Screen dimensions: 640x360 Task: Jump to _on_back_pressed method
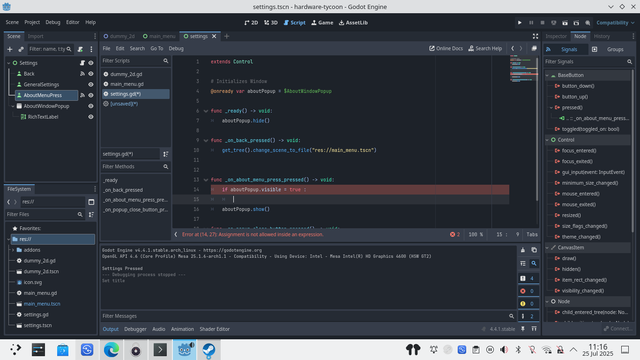[123, 190]
